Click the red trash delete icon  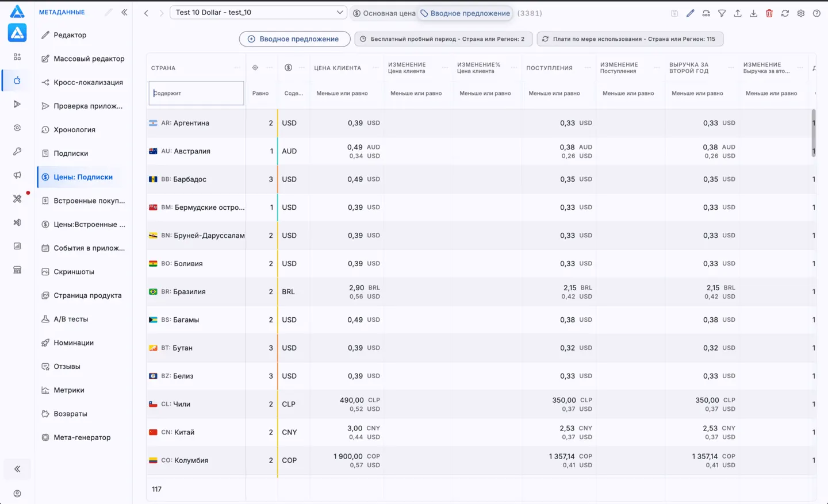(769, 13)
